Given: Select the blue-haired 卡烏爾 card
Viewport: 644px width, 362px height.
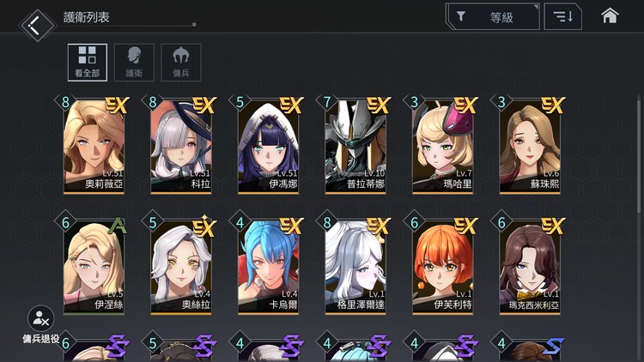Looking at the screenshot, I should tap(268, 268).
